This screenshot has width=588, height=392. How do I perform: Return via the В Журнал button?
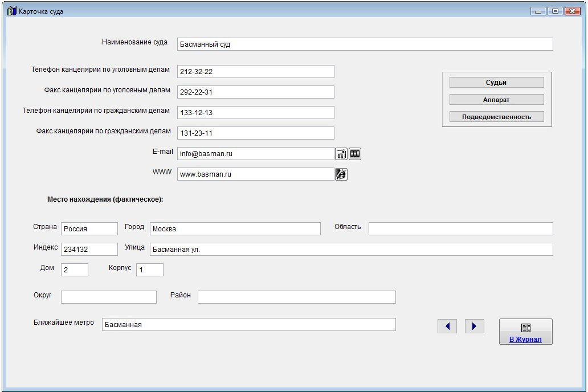[x=525, y=332]
